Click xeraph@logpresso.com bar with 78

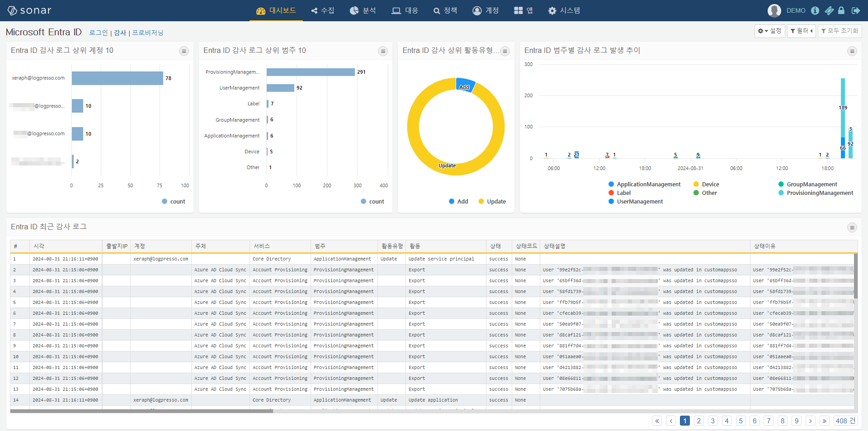click(118, 78)
